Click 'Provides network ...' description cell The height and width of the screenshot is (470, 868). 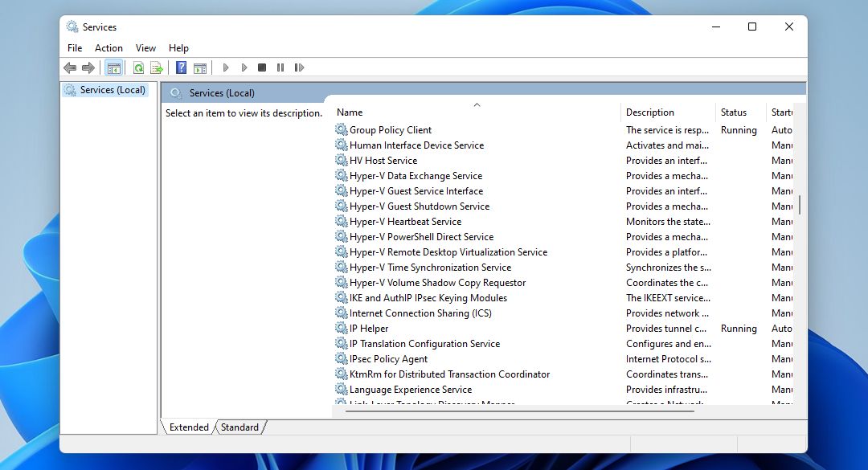667,313
